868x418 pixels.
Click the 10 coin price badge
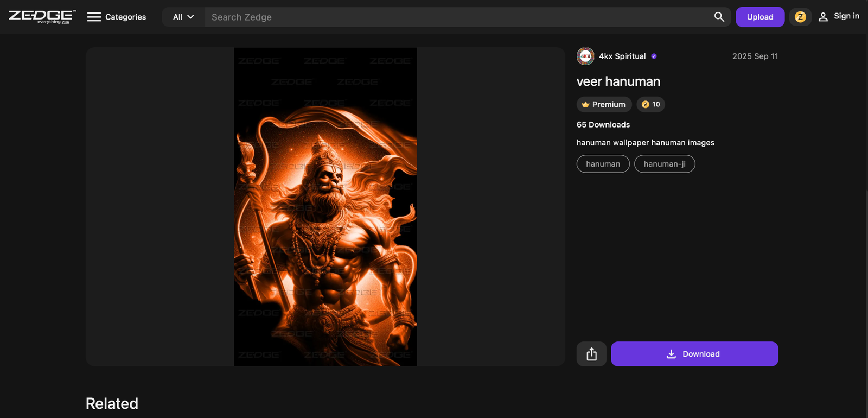[x=650, y=104]
